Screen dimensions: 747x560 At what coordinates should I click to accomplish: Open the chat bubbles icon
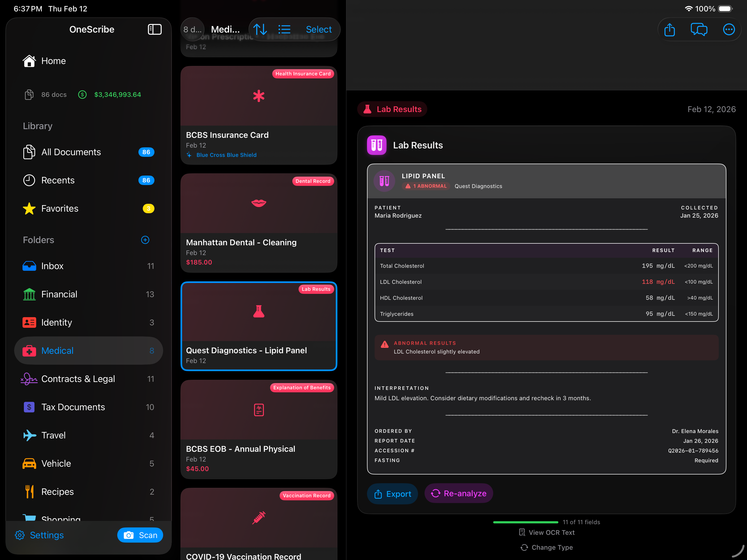point(699,29)
